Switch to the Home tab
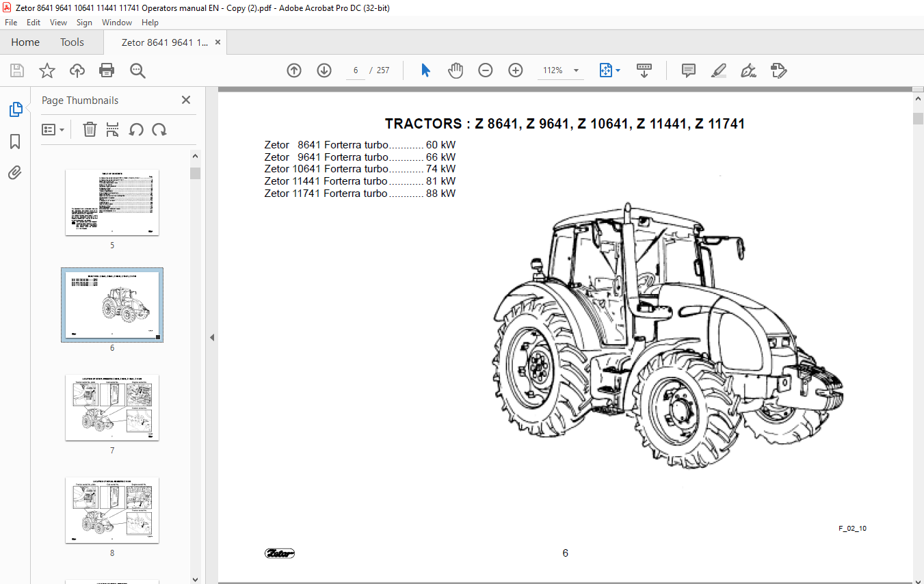 coord(25,42)
